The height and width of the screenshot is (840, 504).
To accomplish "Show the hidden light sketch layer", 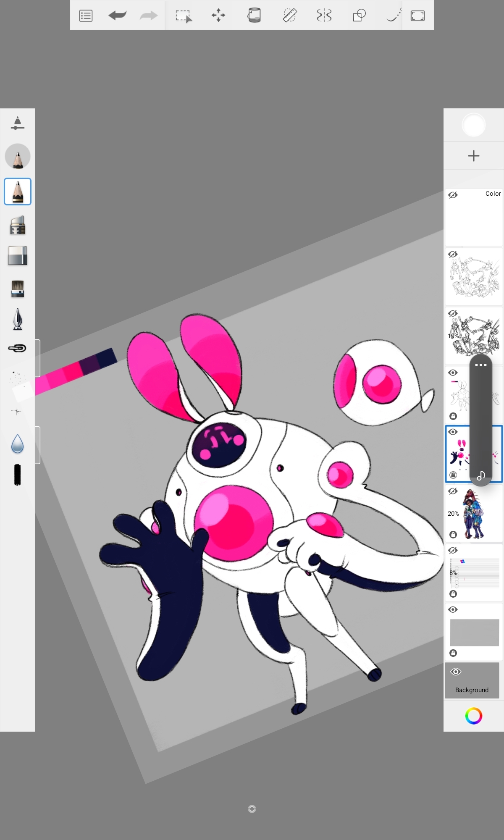I will [x=453, y=255].
